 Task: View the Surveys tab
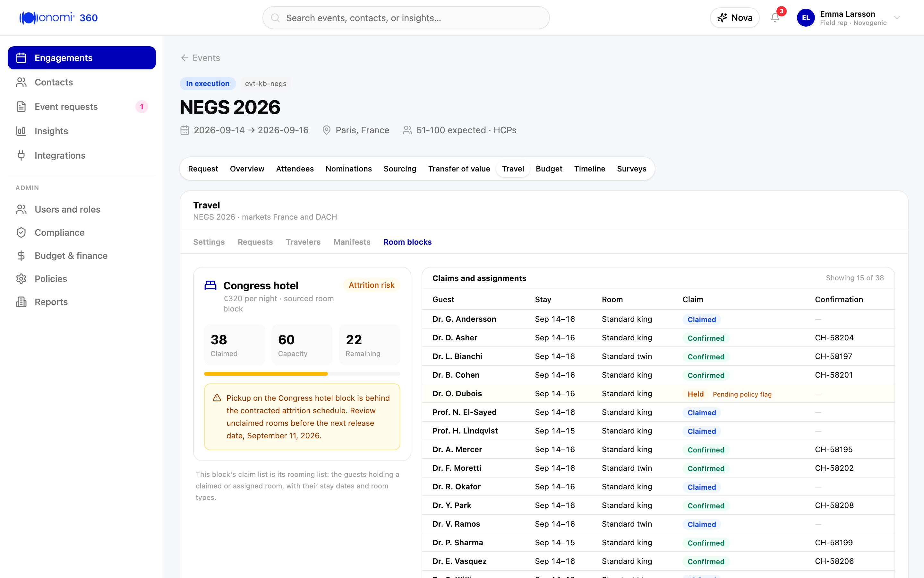tap(631, 169)
